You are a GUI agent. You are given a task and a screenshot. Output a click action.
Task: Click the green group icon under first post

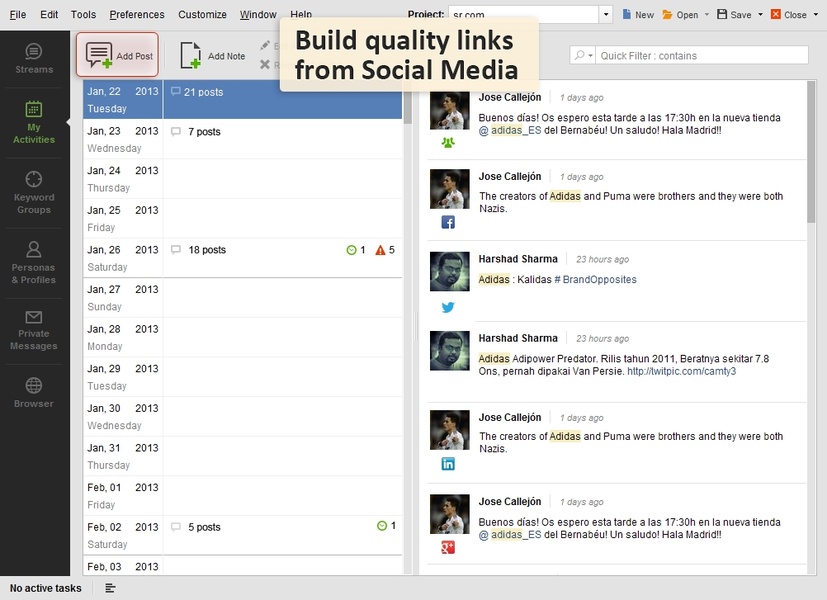coord(448,142)
